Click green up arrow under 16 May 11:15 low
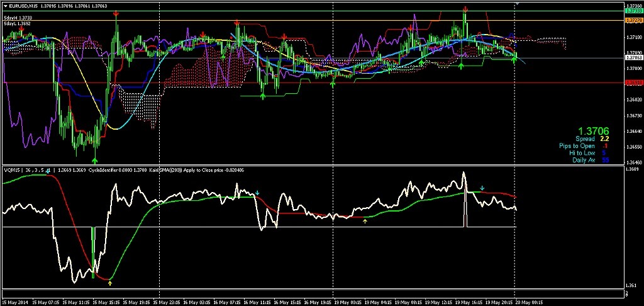644x306 pixels. 264,96
